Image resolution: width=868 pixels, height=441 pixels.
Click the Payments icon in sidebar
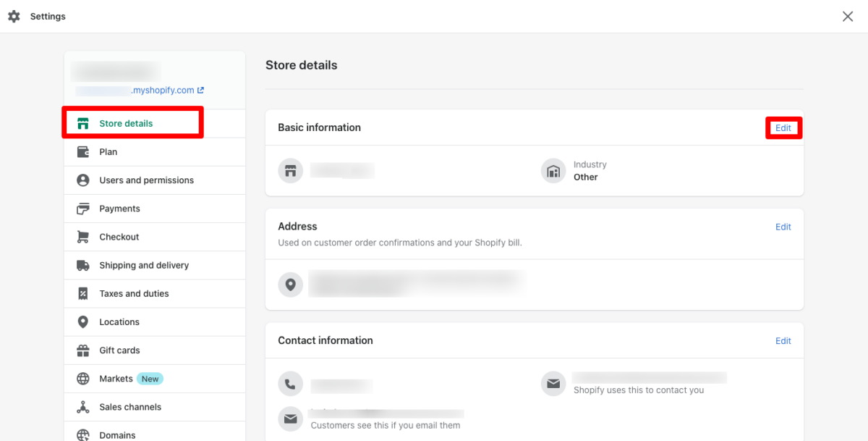(x=83, y=209)
